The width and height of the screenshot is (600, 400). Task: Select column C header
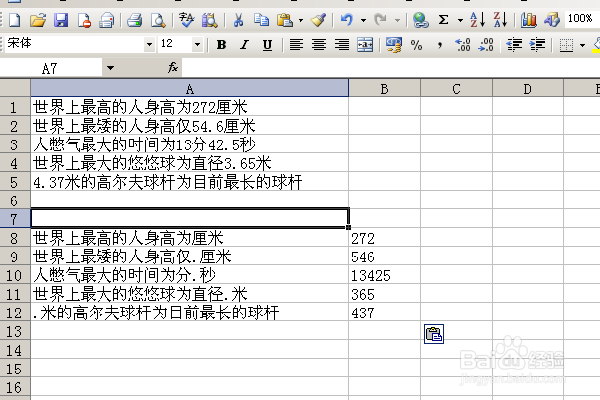click(456, 88)
